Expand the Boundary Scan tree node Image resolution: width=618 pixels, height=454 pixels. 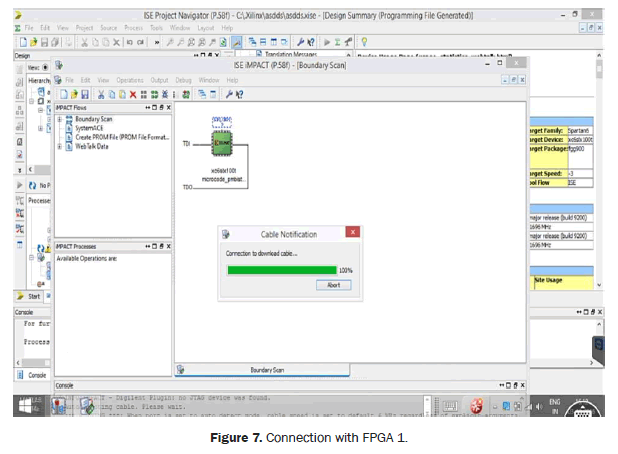point(59,119)
